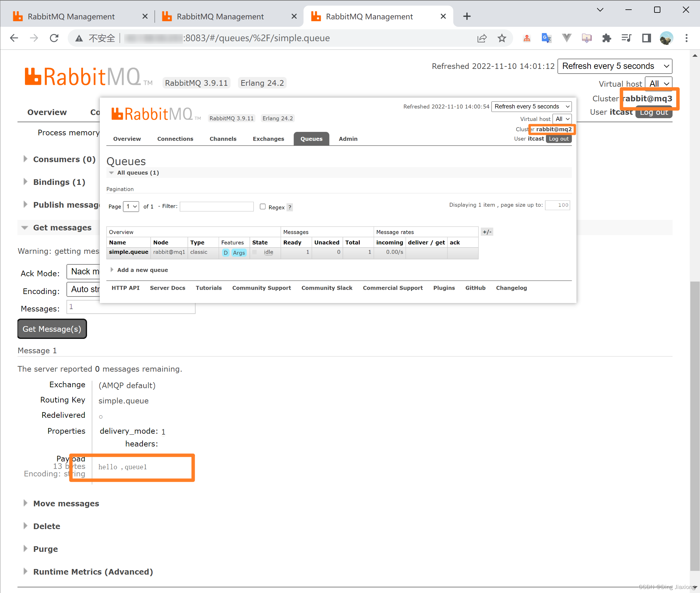Open the overlay Virtual host dropdown
Viewport: 700px width, 593px height.
(562, 119)
